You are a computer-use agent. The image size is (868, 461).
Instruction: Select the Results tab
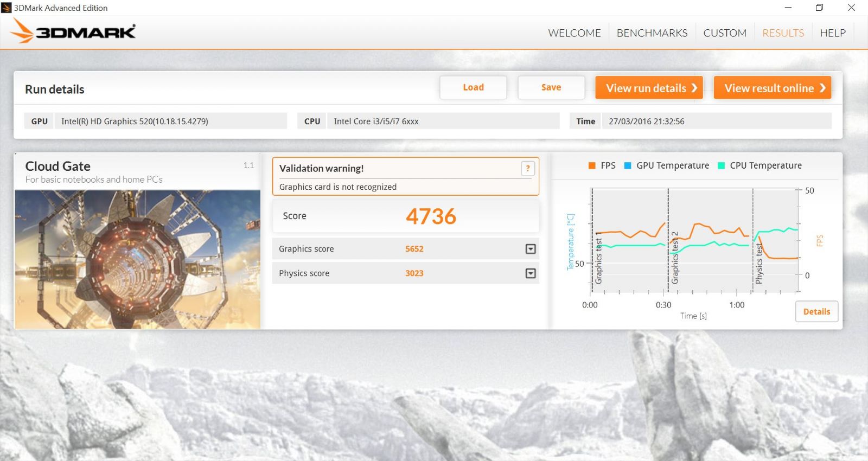tap(783, 33)
